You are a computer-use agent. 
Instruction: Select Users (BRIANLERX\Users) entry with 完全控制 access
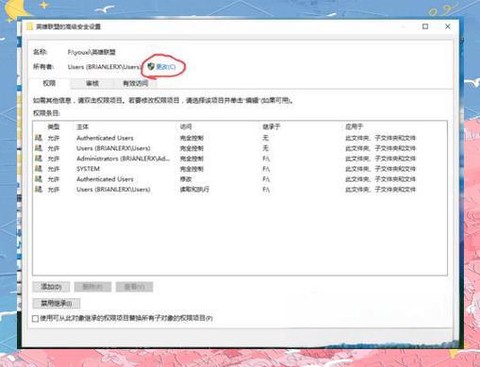pyautogui.click(x=240, y=148)
